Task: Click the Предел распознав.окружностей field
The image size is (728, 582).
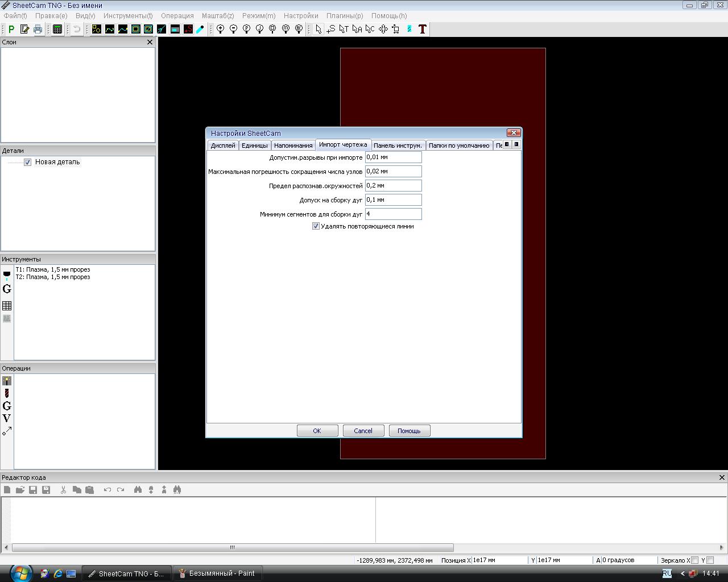Action: coord(394,185)
